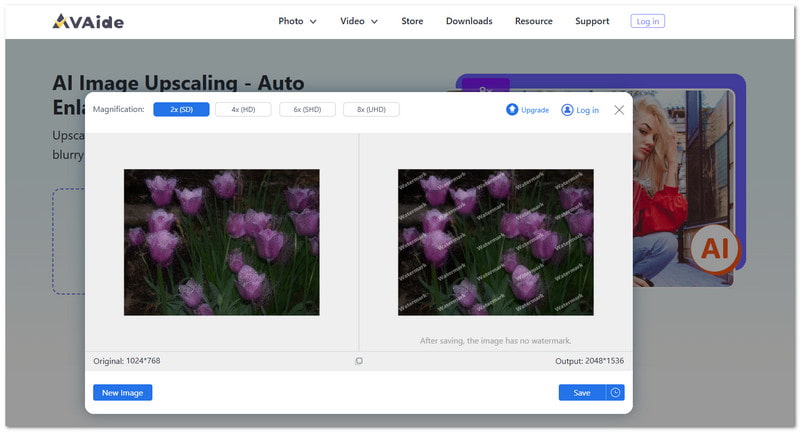This screenshot has height=432, width=800.
Task: Click the upscaled watermarked image preview
Action: coord(495,242)
